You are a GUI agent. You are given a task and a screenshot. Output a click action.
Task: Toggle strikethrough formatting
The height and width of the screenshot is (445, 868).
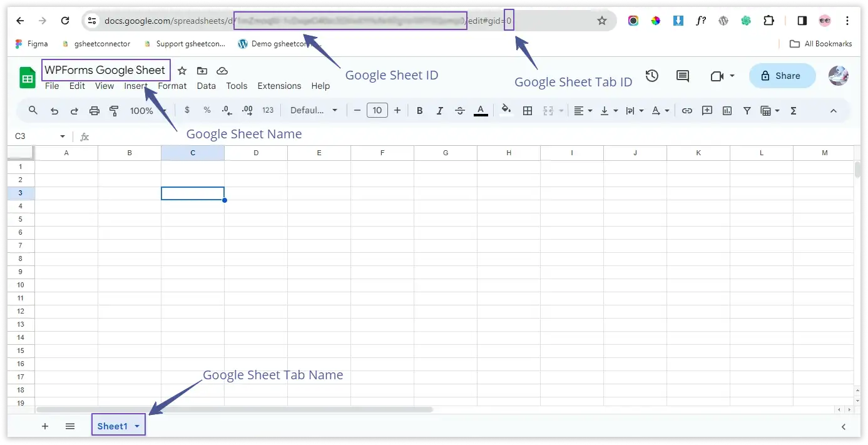click(460, 111)
